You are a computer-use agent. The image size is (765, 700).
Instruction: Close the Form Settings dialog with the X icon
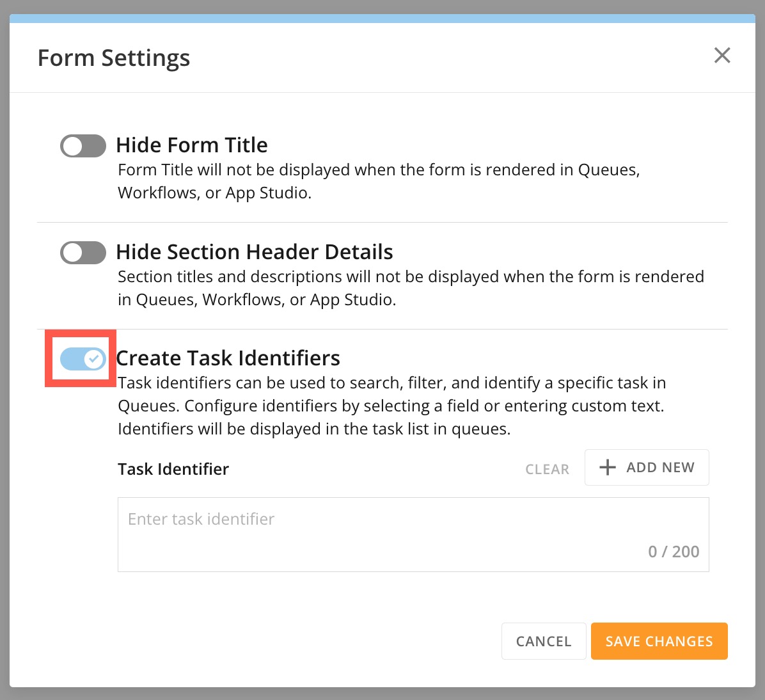click(x=722, y=56)
